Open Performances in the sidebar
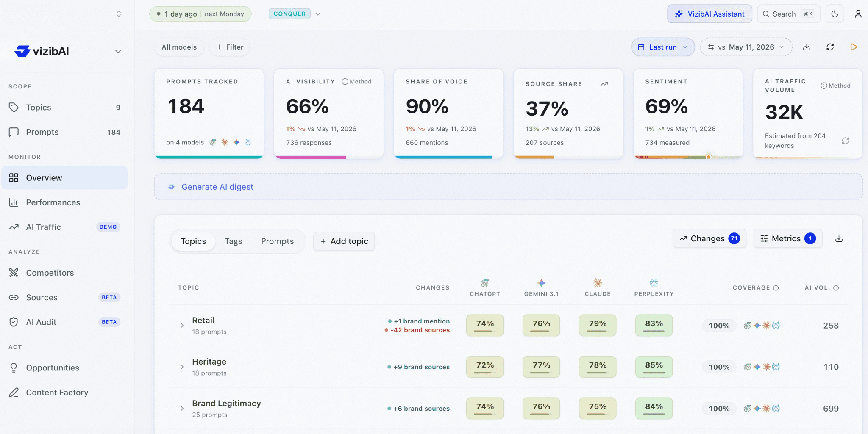 coord(64,202)
